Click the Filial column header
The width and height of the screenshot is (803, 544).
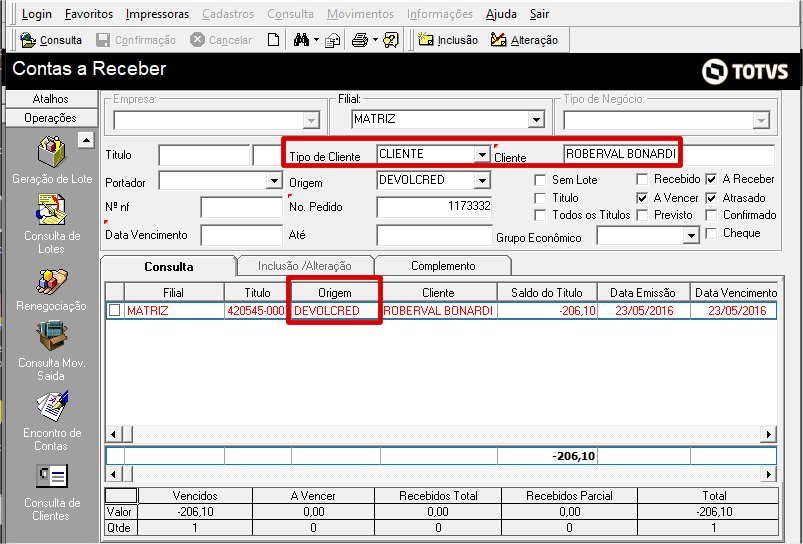coord(174,292)
